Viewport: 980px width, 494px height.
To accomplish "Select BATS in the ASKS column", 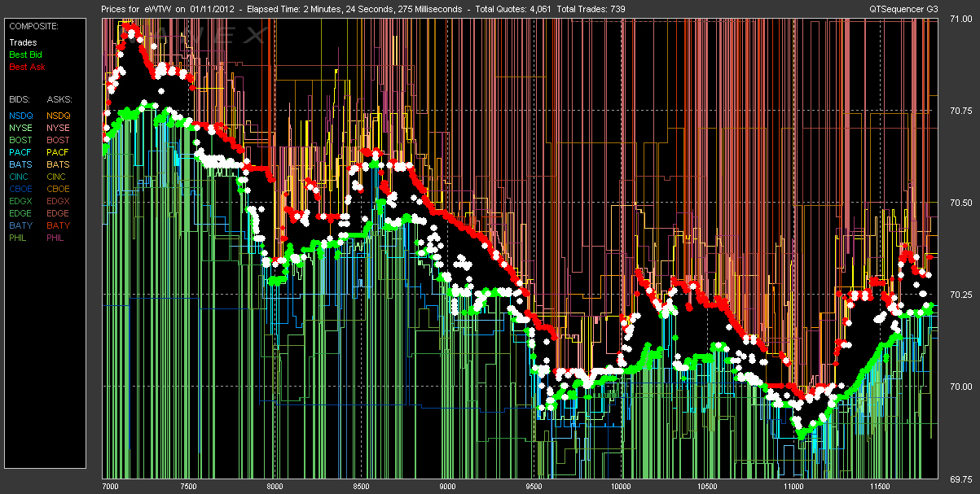I will click(59, 164).
